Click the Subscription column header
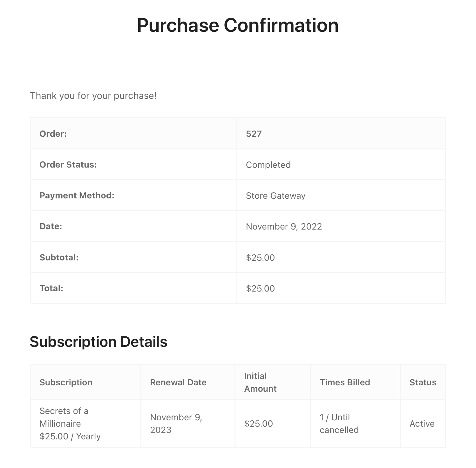The width and height of the screenshot is (476, 468). (x=66, y=382)
